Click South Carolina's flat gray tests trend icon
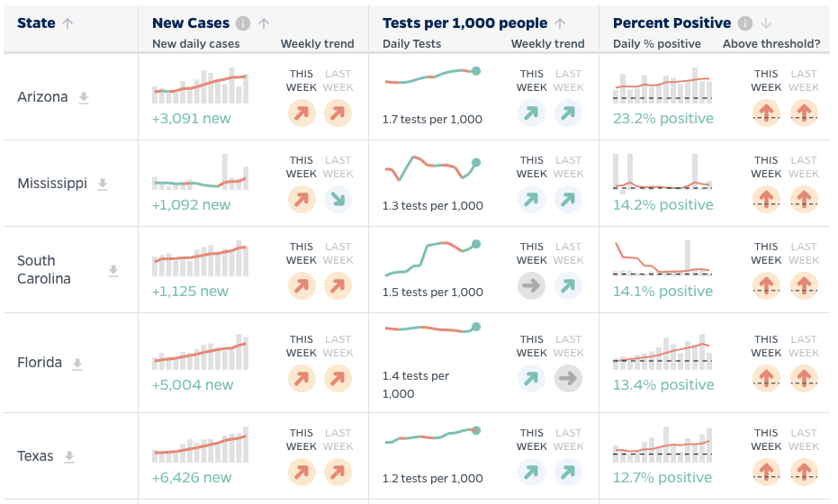 [x=532, y=286]
